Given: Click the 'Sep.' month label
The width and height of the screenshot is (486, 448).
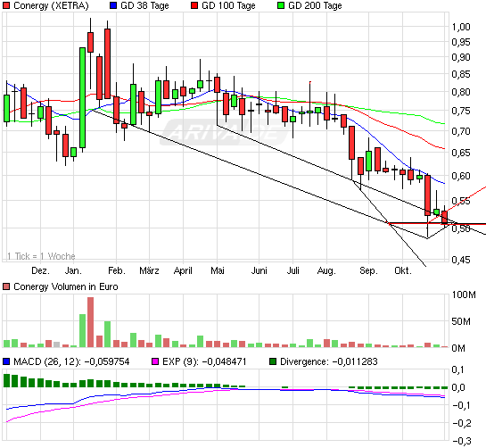Looking at the screenshot, I should (x=368, y=270).
